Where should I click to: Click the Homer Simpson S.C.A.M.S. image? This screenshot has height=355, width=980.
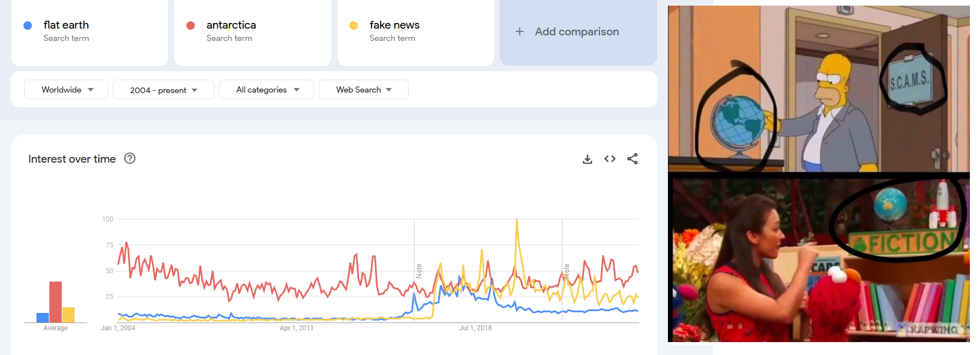(x=819, y=89)
